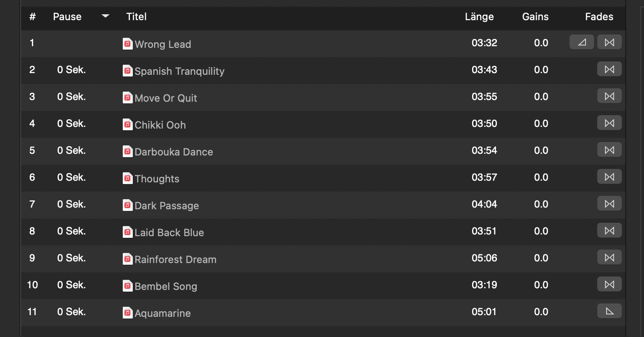Image resolution: width=644 pixels, height=337 pixels.
Task: Click the music file icon of Bembel Song
Action: [127, 286]
